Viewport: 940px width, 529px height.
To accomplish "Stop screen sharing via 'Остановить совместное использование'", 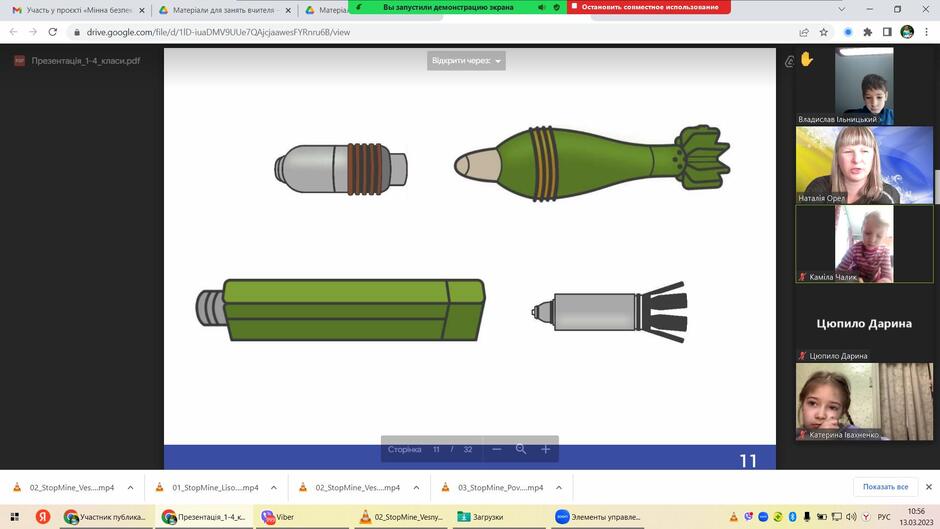I will coord(649,7).
